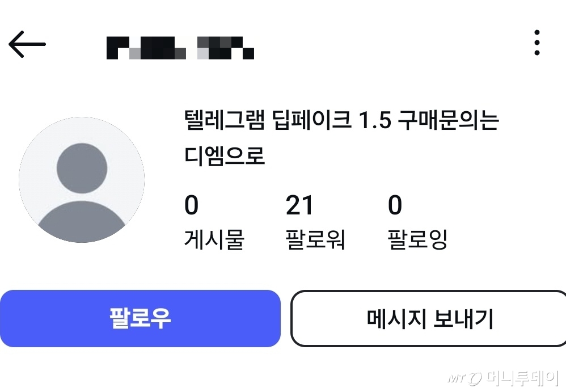This screenshot has width=566, height=392.
Task: Tap the person silhouette in profile photo
Action: tap(82, 170)
